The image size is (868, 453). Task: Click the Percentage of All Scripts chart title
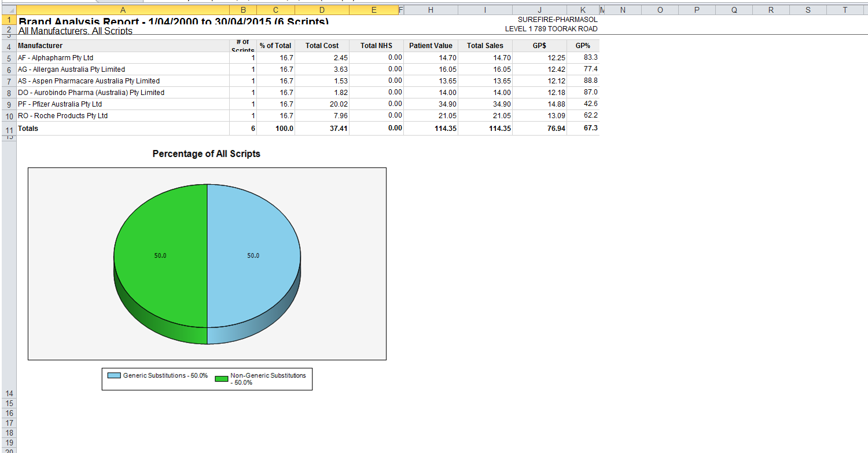205,154
